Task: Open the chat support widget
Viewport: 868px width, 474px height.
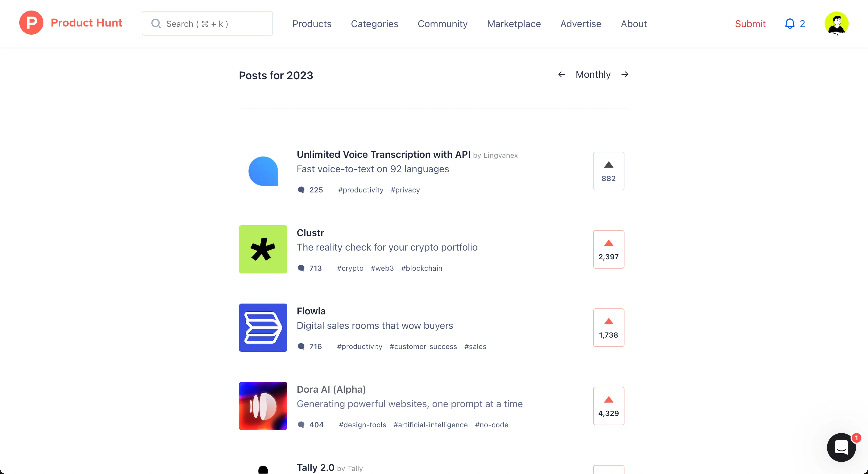Action: 841,447
